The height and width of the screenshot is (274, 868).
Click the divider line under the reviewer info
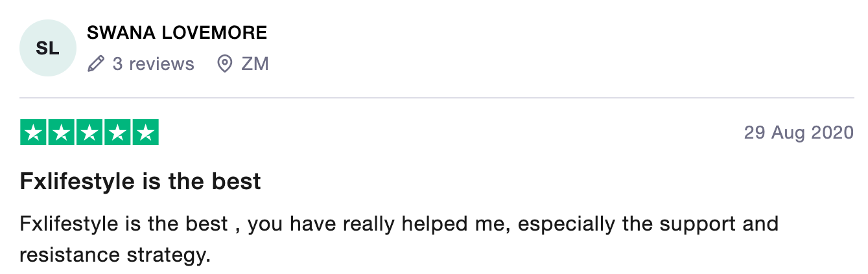pos(437,98)
